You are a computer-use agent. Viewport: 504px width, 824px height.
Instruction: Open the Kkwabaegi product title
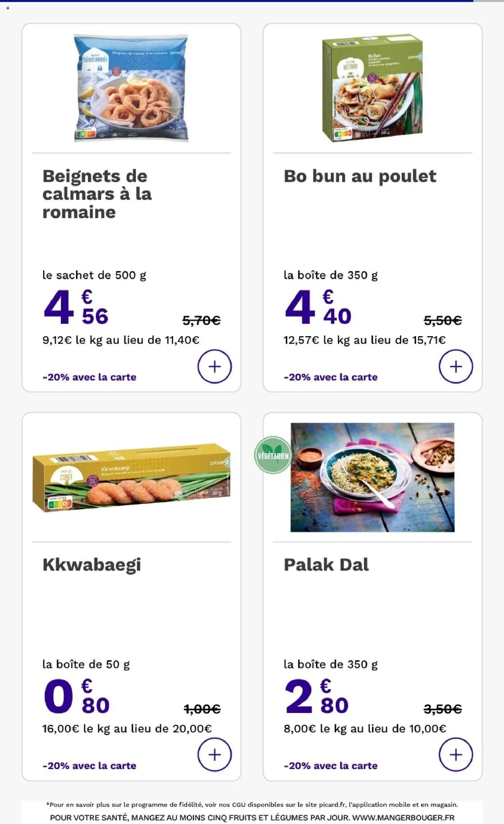click(x=92, y=565)
